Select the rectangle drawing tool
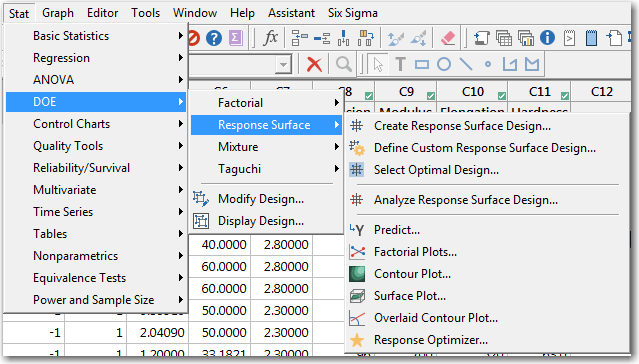The height and width of the screenshot is (364, 639). click(x=422, y=64)
